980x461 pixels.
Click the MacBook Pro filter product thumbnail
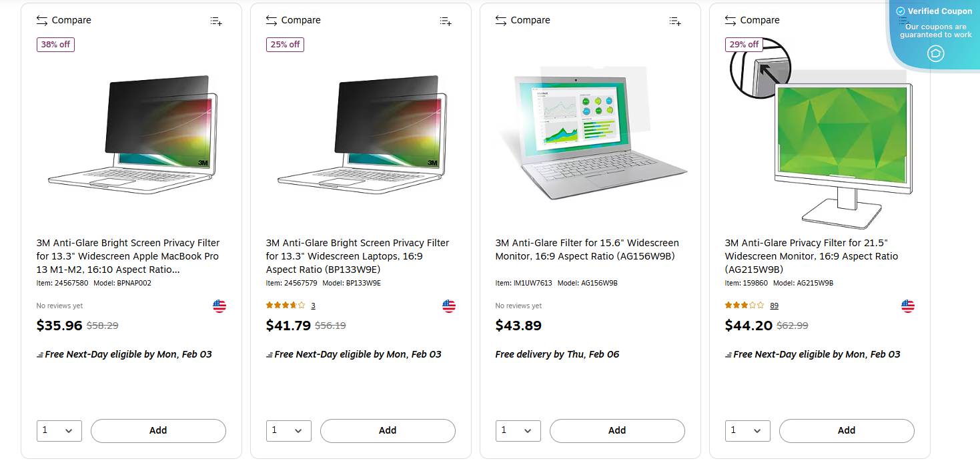point(131,133)
